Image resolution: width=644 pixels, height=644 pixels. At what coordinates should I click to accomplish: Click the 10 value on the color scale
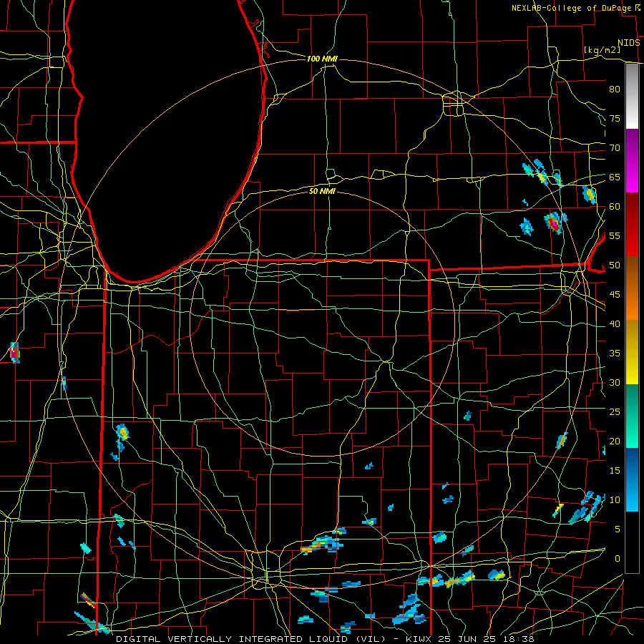click(x=615, y=500)
